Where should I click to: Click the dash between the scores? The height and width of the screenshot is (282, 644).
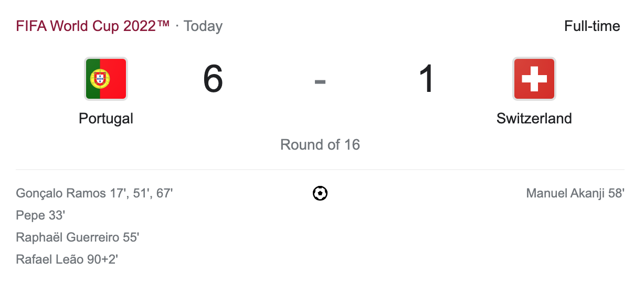[x=320, y=81]
